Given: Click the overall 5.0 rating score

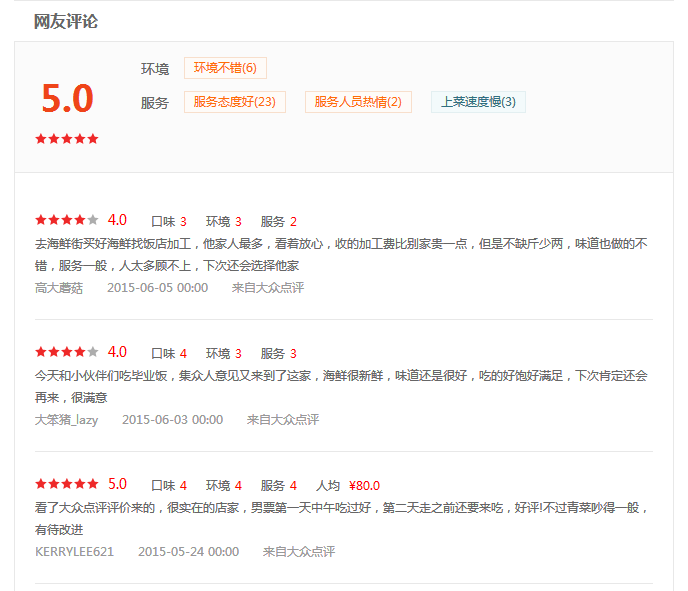Looking at the screenshot, I should point(67,98).
